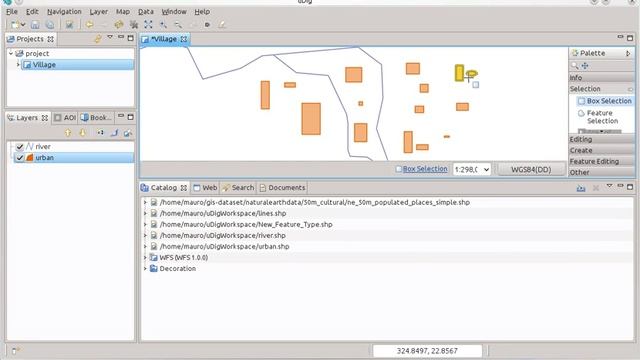
Task: Switch to the AOI tab
Action: click(x=65, y=118)
